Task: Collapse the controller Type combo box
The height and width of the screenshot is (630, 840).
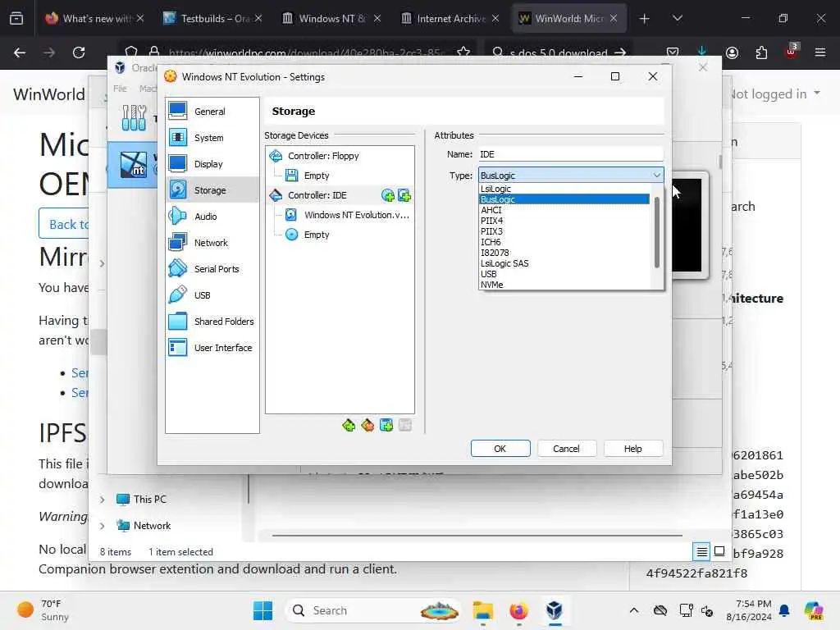Action: pos(657,176)
